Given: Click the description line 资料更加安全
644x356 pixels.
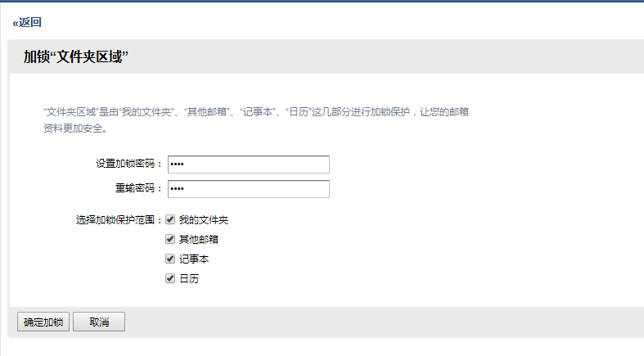Looking at the screenshot, I should (75, 128).
